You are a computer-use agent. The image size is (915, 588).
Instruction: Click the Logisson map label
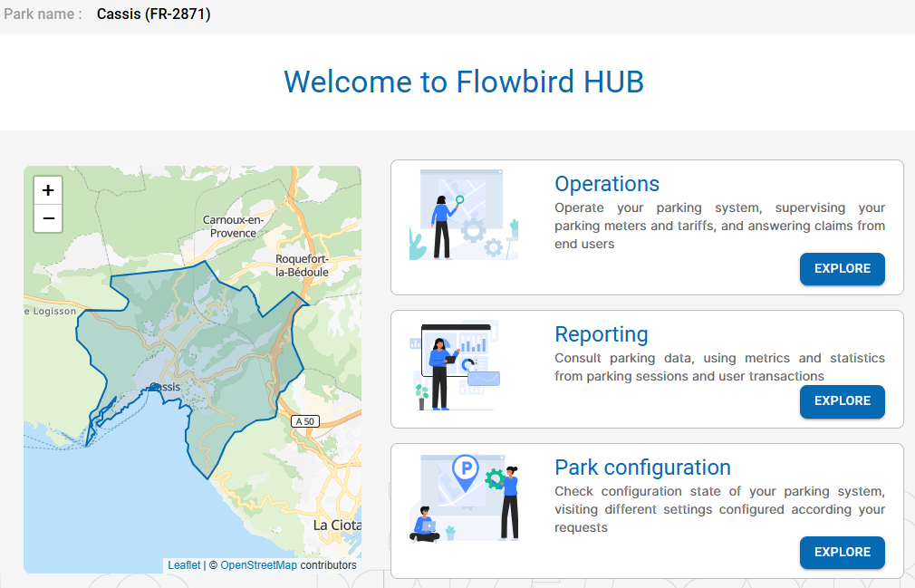click(x=51, y=312)
